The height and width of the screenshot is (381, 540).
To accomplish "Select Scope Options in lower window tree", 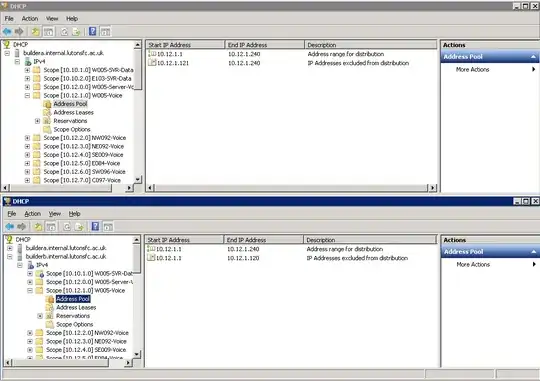I will point(74,325).
